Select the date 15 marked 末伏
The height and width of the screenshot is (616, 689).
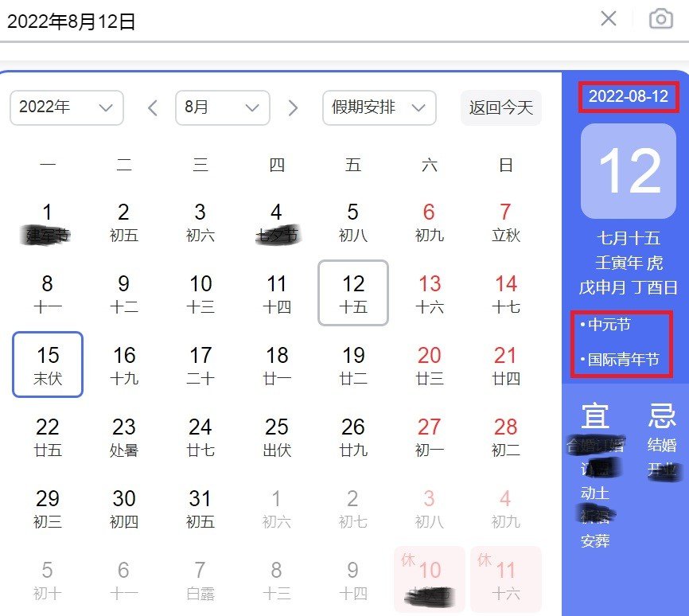point(48,365)
